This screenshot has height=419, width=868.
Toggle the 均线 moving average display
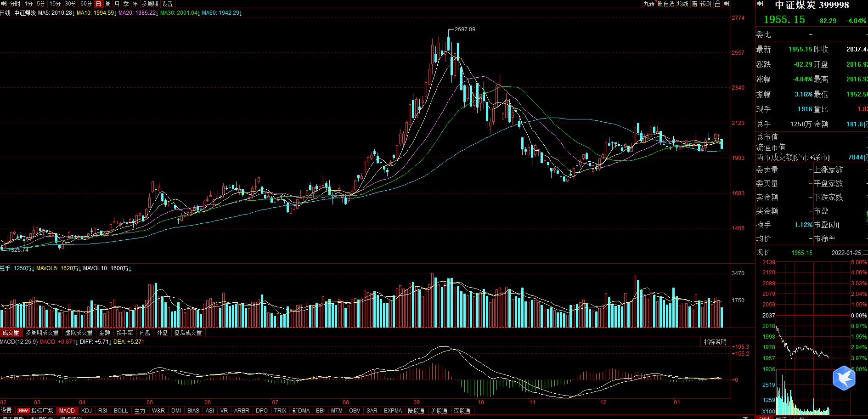coord(682,4)
